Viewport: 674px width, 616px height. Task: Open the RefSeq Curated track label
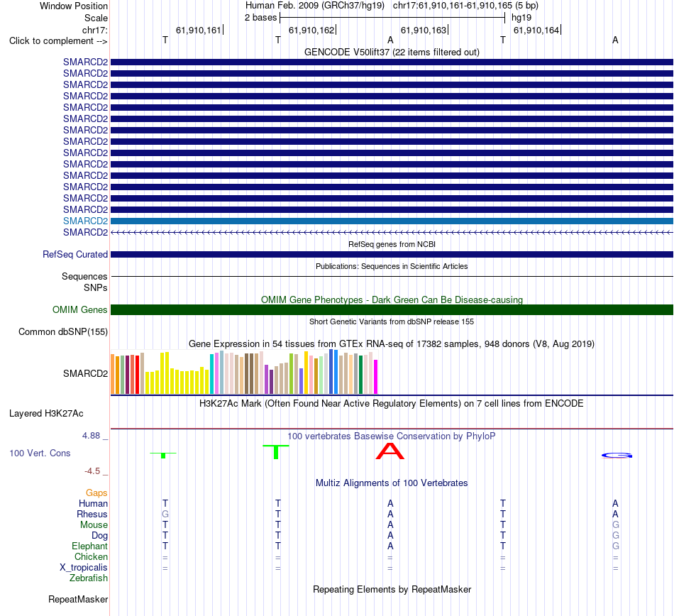pyautogui.click(x=74, y=255)
